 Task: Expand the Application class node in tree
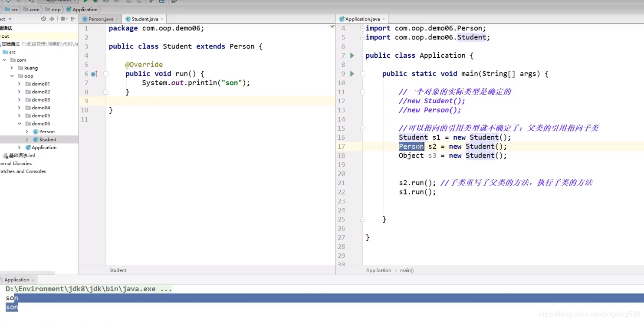19,148
